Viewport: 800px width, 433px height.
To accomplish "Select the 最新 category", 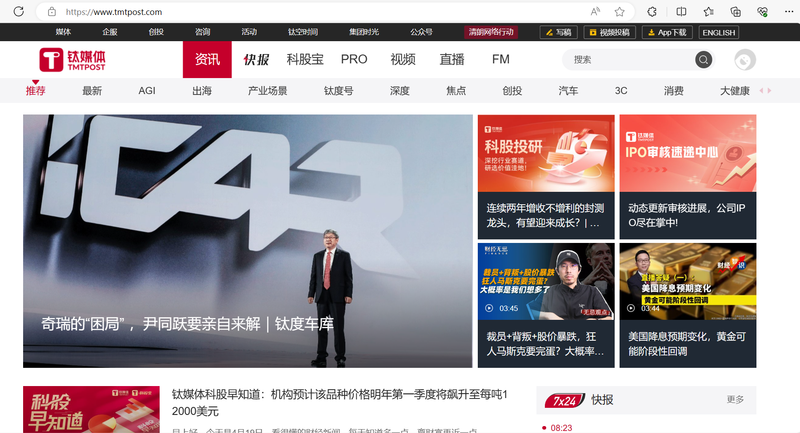I will pos(92,91).
